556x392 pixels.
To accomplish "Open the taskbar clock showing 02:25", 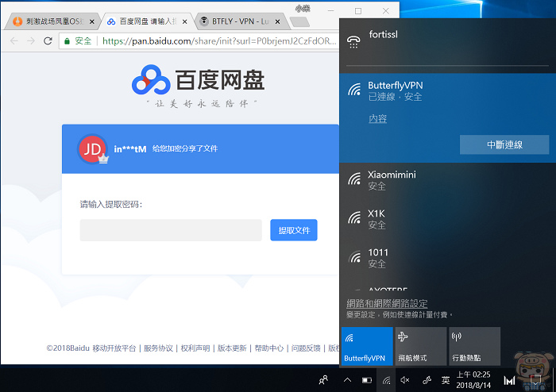I will click(473, 379).
